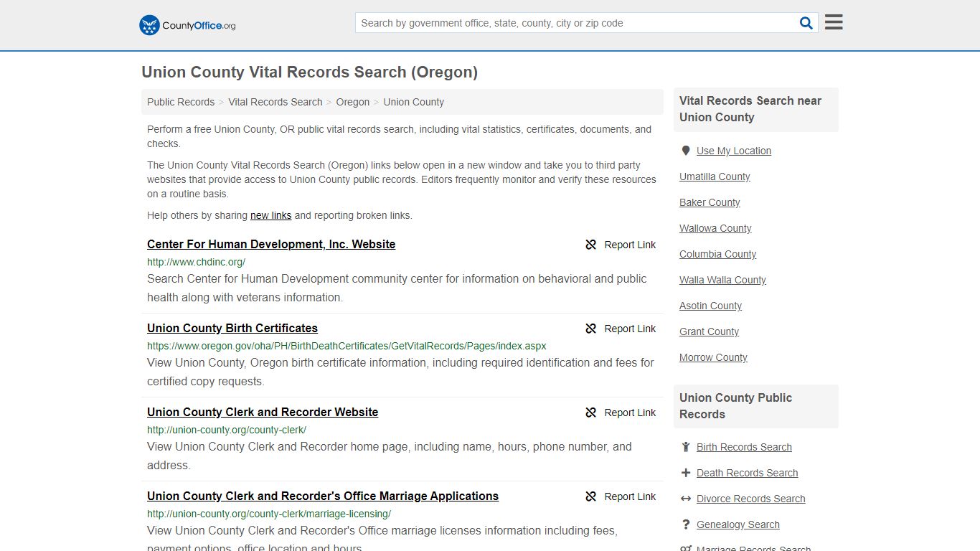Follow the 'new links' sharing link
The image size is (980, 551).
pos(271,215)
